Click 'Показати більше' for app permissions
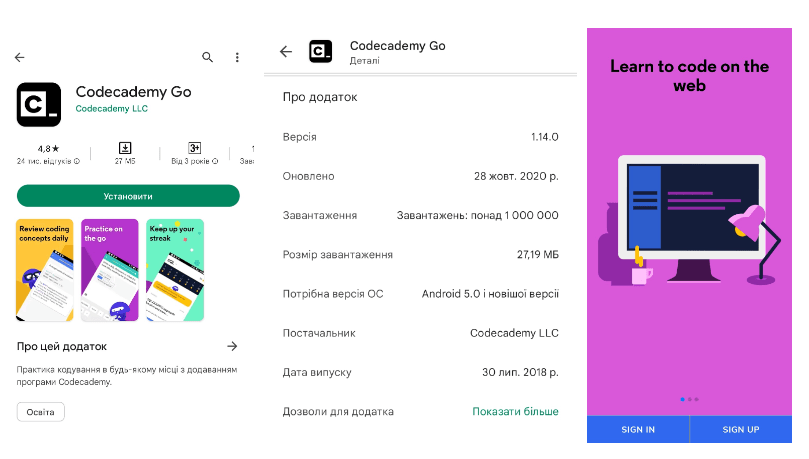Image resolution: width=809 pixels, height=459 pixels. [x=515, y=412]
